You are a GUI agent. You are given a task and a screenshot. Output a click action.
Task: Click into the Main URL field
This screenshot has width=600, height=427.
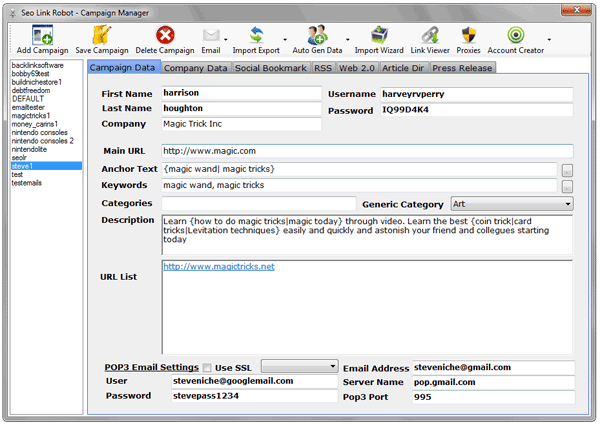click(365, 151)
